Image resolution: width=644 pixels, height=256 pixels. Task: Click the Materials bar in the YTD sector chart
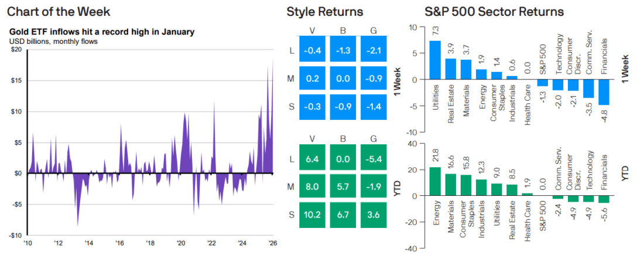coord(451,185)
